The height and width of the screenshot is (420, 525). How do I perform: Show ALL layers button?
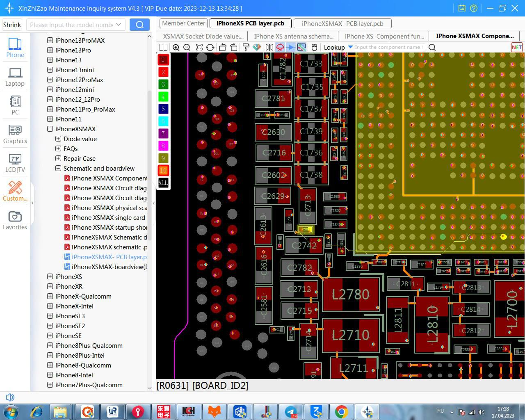(x=163, y=183)
